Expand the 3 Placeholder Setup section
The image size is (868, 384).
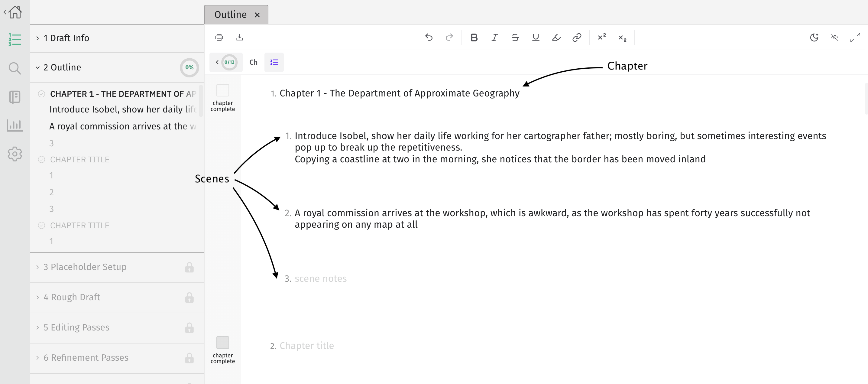pyautogui.click(x=37, y=267)
